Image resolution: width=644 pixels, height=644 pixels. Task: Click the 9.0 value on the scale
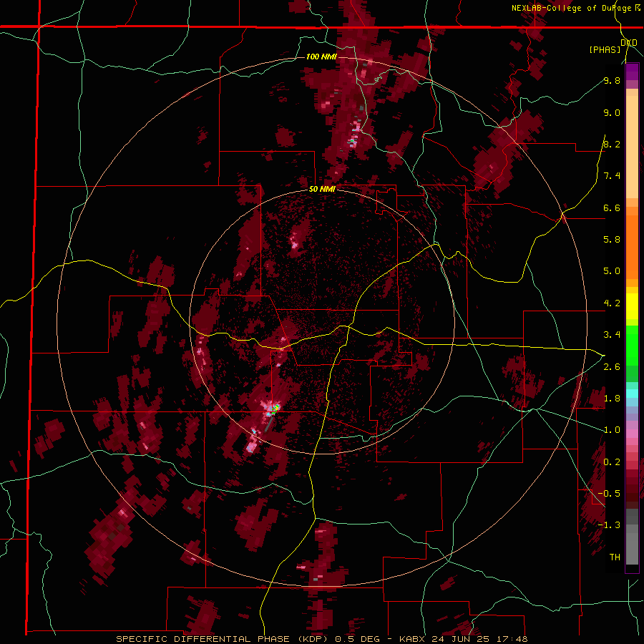point(612,112)
